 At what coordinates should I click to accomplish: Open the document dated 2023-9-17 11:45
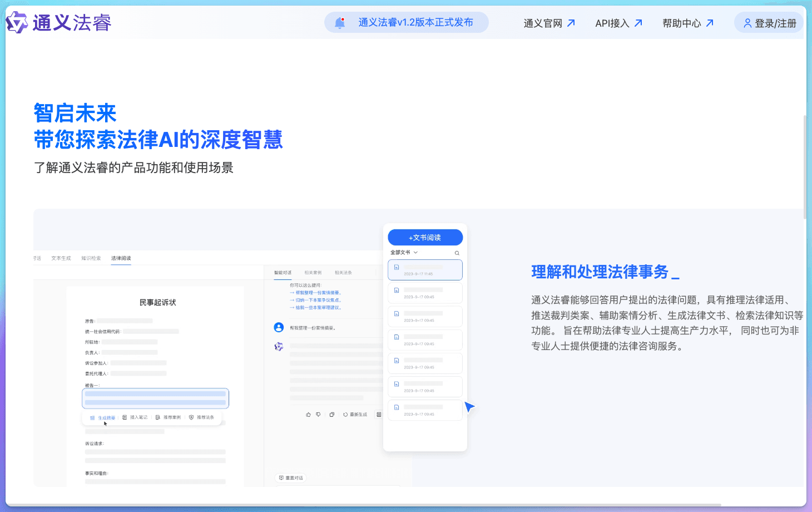[x=425, y=270]
